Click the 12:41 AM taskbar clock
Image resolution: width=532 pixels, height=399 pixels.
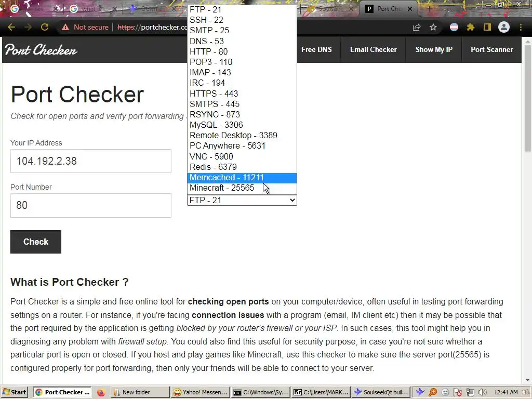506,392
